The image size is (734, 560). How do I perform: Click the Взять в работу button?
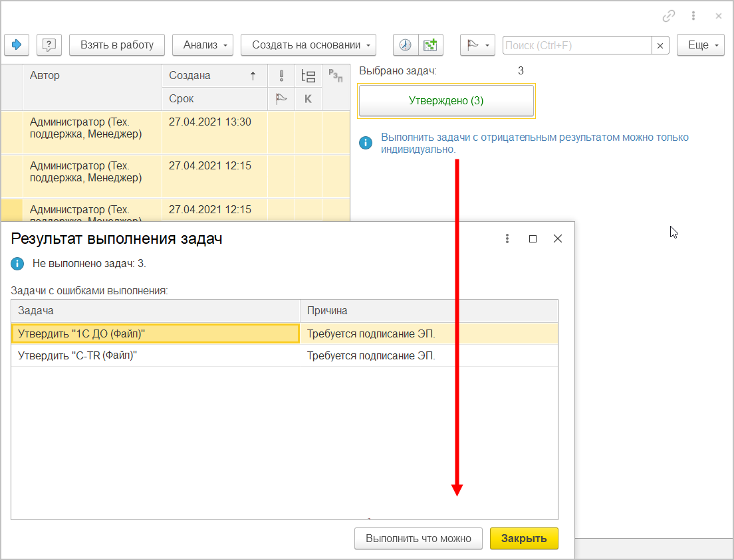(x=116, y=45)
